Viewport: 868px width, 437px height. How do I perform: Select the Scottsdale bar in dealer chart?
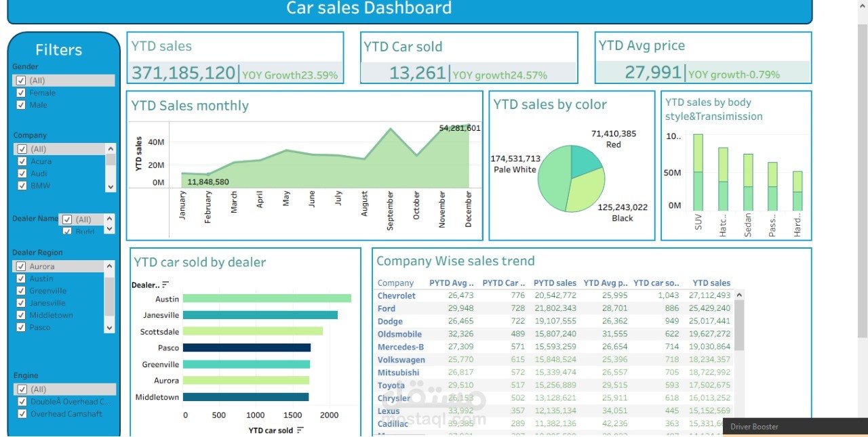coord(253,331)
